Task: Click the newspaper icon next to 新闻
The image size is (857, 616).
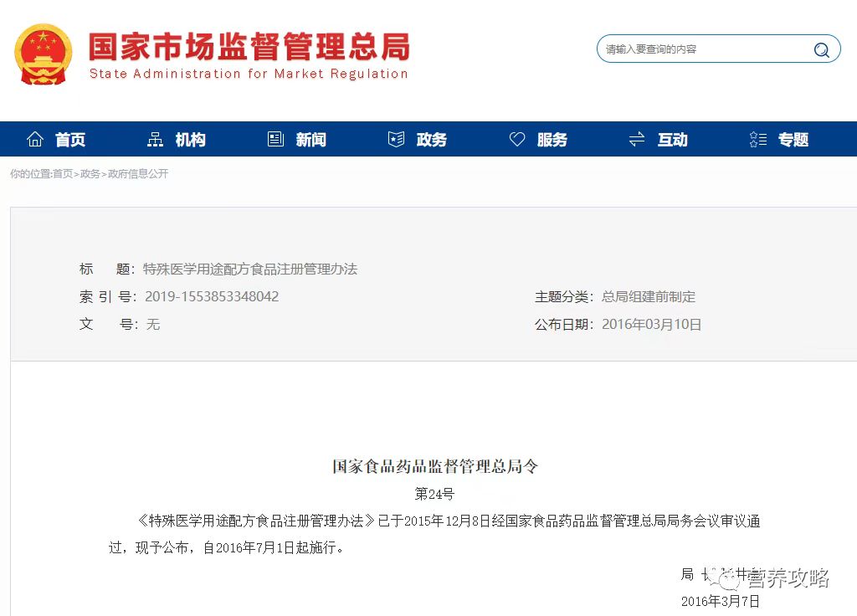Action: (x=275, y=139)
